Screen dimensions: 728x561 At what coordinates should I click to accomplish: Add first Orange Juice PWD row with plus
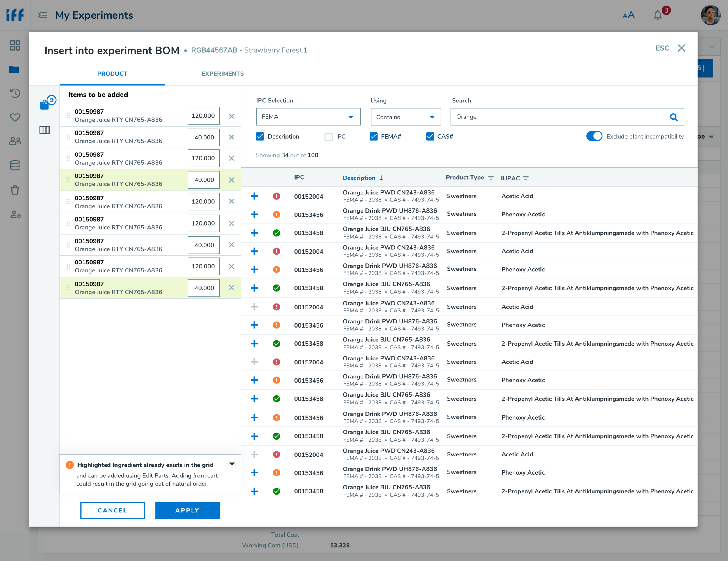[x=254, y=196]
